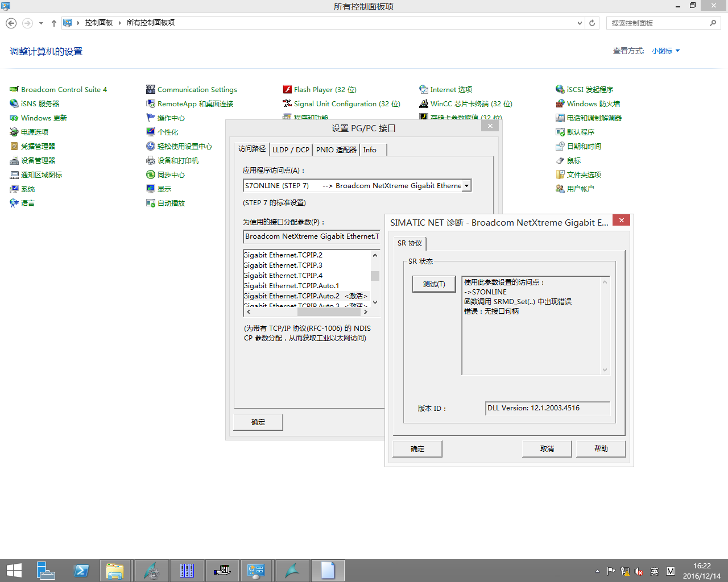
Task: Click taskbar clock showing 16:22
Action: [x=701, y=571]
